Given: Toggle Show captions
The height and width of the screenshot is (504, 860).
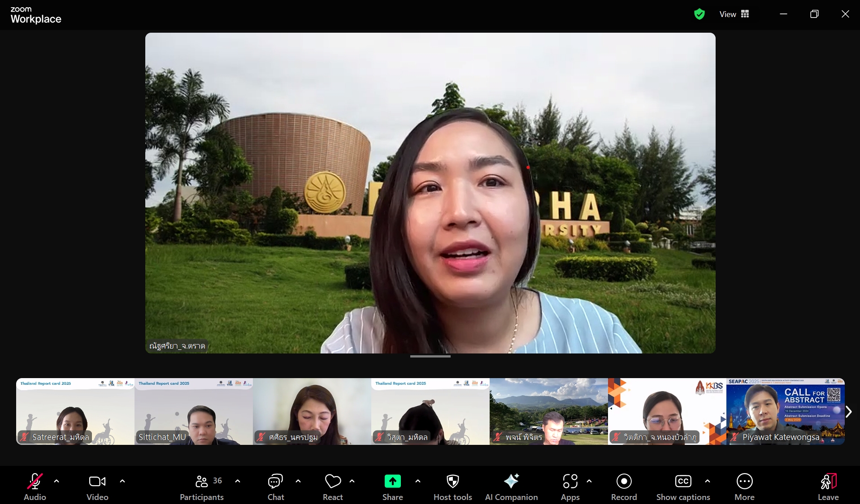Looking at the screenshot, I should pyautogui.click(x=683, y=487).
